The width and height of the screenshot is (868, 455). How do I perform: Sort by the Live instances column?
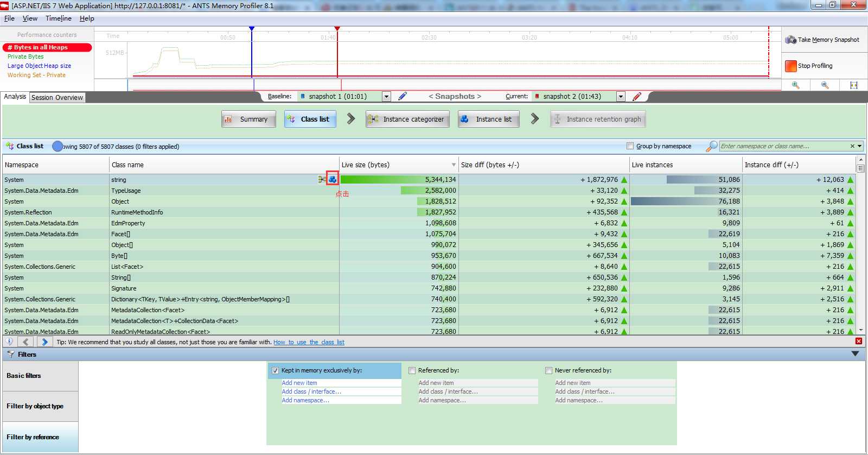pyautogui.click(x=686, y=165)
